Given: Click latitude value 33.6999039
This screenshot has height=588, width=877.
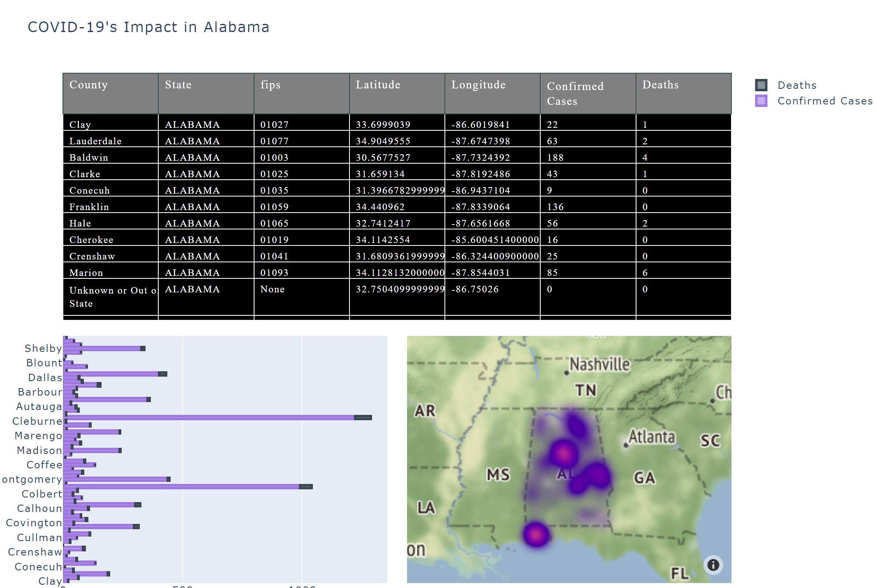Looking at the screenshot, I should pos(383,125).
